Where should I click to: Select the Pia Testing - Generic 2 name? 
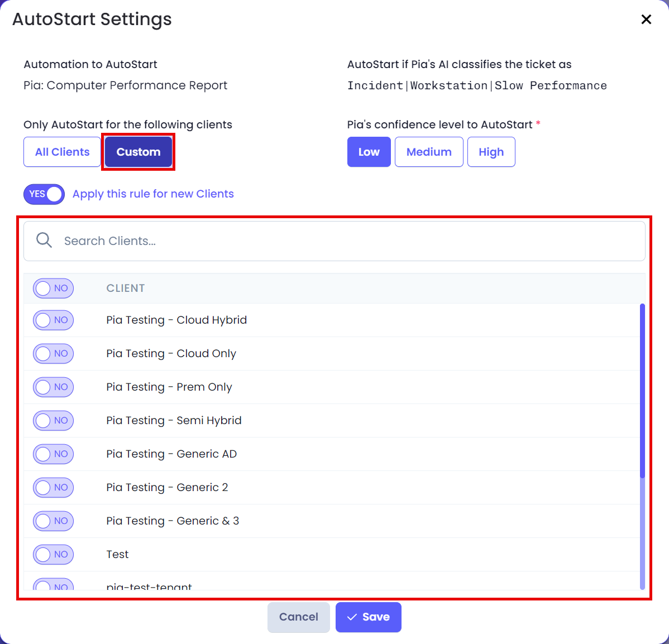tap(168, 488)
